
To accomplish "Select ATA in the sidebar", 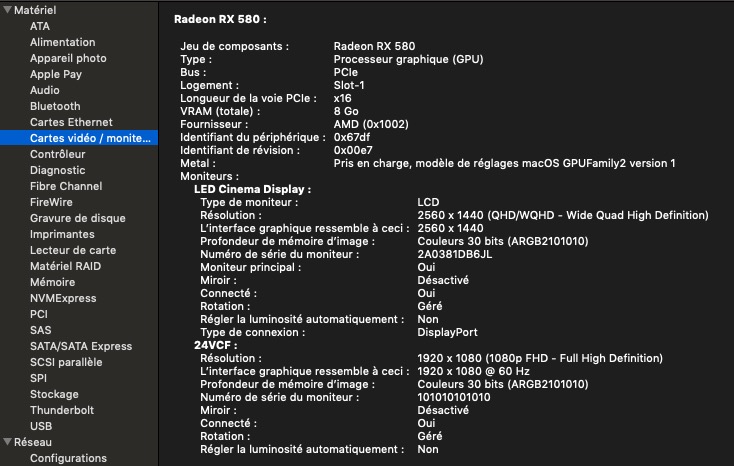I will click(40, 26).
